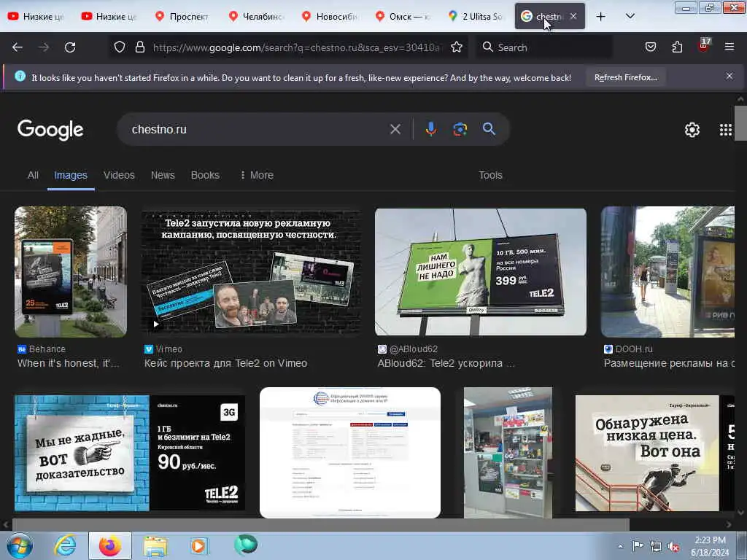Expand the More search options

point(257,175)
